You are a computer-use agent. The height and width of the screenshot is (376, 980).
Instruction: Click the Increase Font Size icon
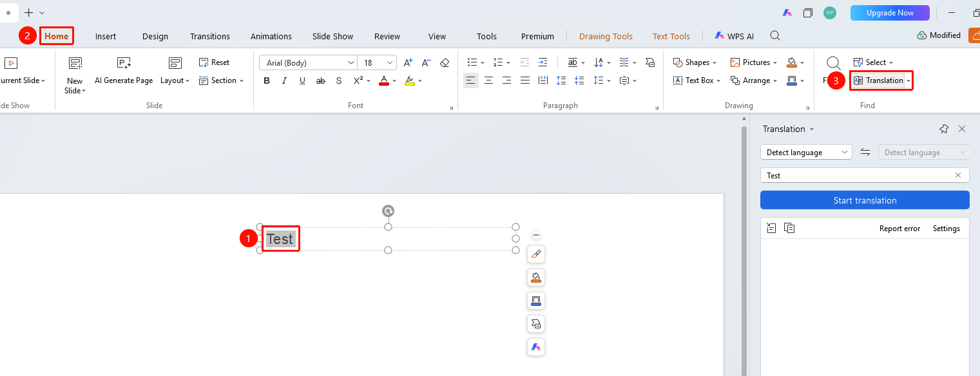(x=408, y=62)
